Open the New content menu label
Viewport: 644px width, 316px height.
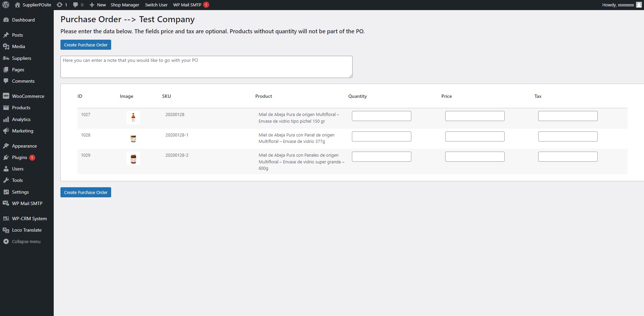click(101, 5)
